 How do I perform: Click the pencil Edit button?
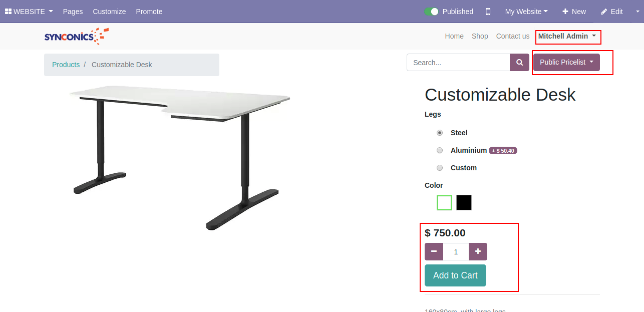tap(611, 12)
